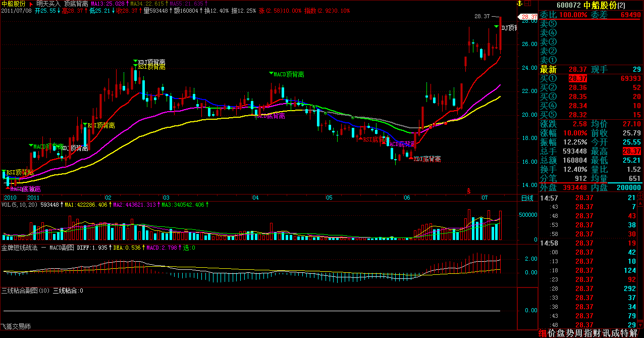644x338 pixels.
Task: Click the 委比 100.00% value
Action: click(x=572, y=15)
